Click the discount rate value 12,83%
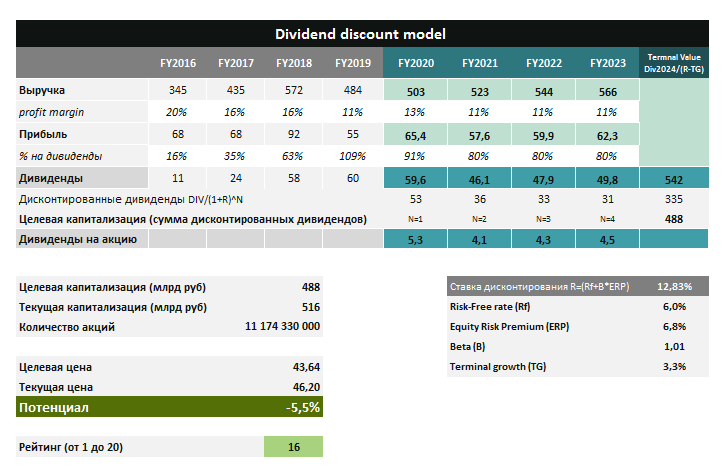 tap(670, 286)
